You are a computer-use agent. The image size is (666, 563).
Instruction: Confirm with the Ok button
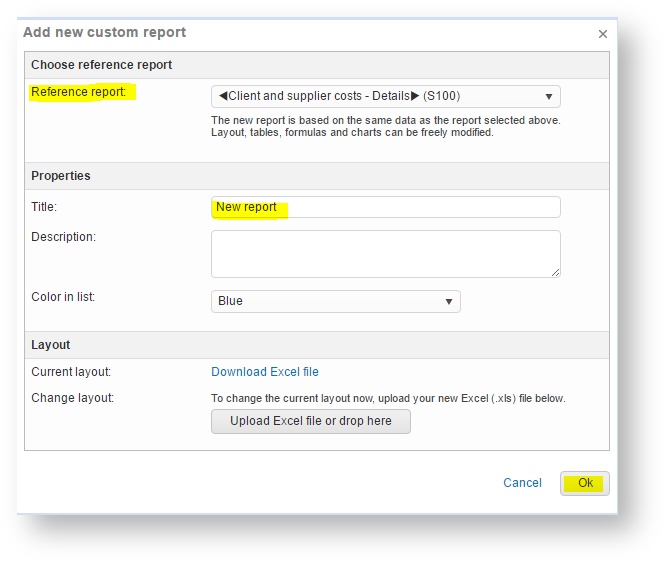(584, 483)
